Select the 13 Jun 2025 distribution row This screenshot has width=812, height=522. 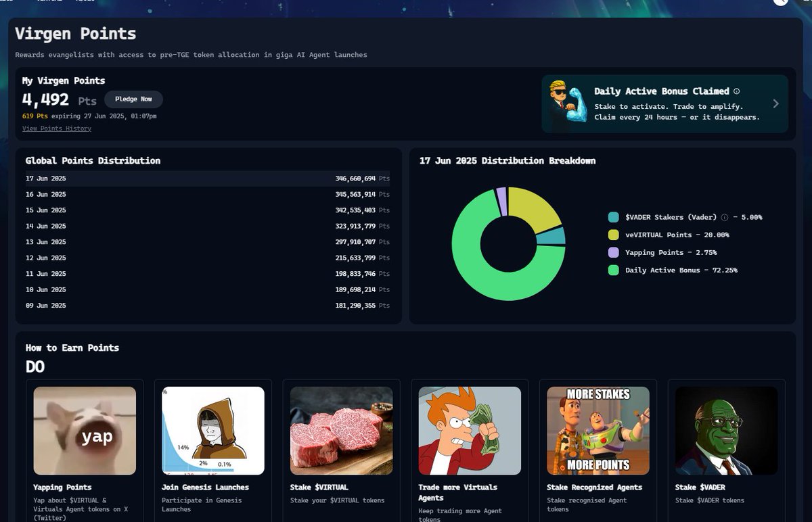(208, 242)
